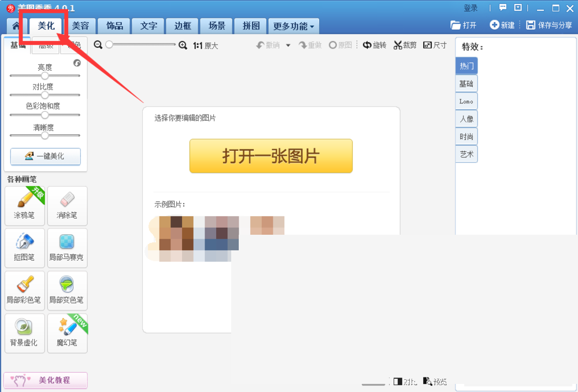578x392 pixels.
Task: Apply 一键美化 one-click beautify
Action: tap(45, 156)
